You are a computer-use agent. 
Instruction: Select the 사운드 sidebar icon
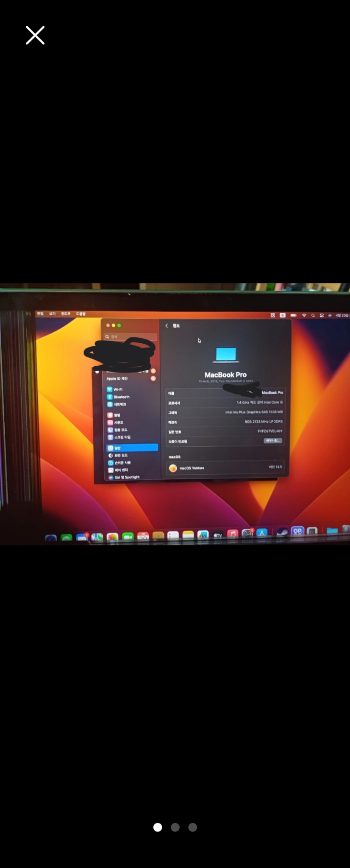point(110,422)
